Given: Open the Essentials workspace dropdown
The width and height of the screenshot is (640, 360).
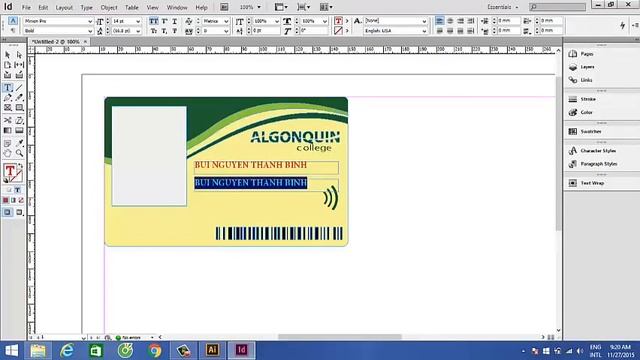Looking at the screenshot, I should [x=502, y=7].
